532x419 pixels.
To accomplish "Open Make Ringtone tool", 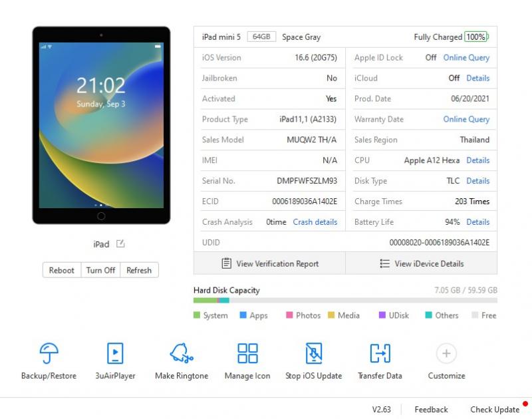I will point(182,353).
